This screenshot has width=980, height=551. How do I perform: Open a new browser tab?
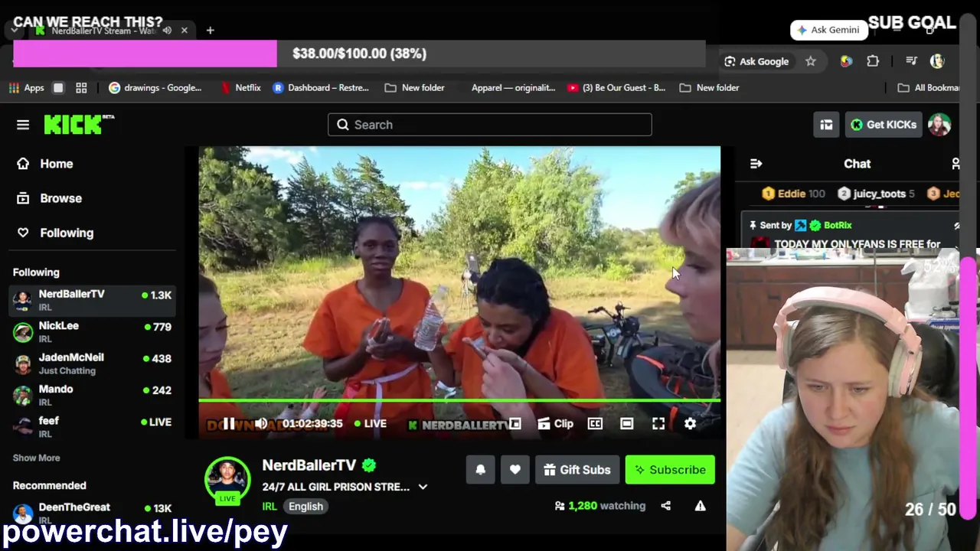click(210, 31)
